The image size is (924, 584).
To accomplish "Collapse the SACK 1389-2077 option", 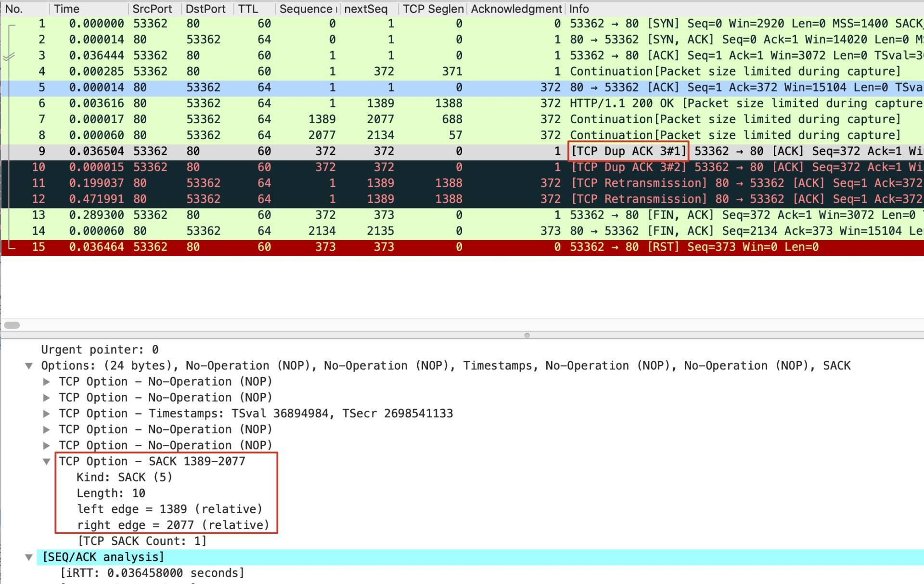I will coord(47,461).
